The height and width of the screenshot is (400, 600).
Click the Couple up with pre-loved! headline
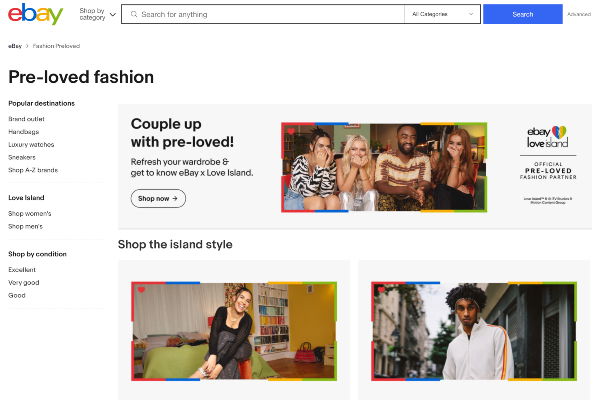(183, 133)
